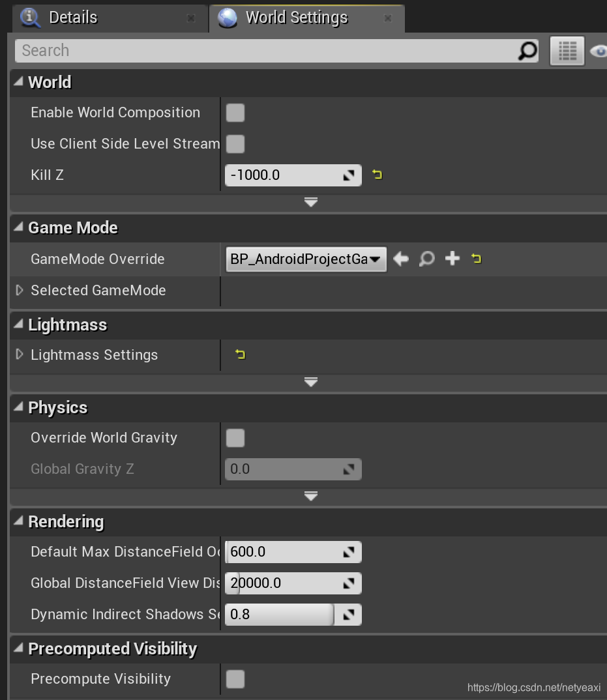Open the GameMode Override dropdown
Screen dimensions: 607x700
pos(306,259)
